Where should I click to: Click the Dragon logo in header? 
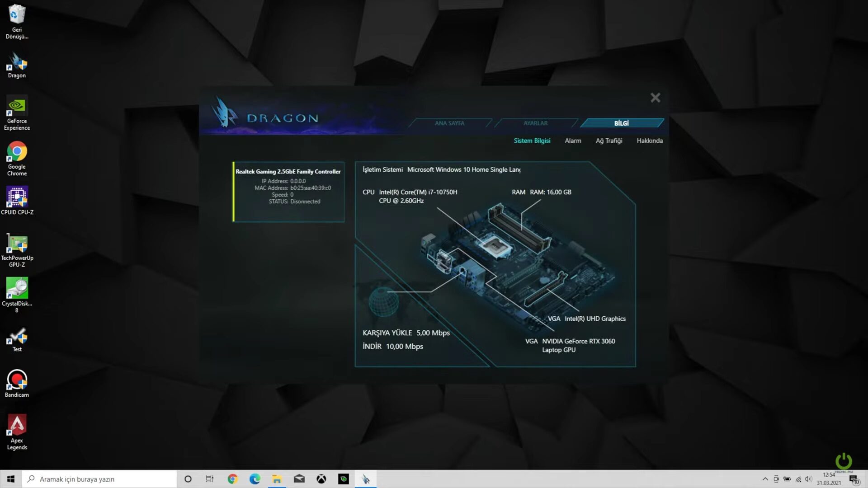pos(265,114)
